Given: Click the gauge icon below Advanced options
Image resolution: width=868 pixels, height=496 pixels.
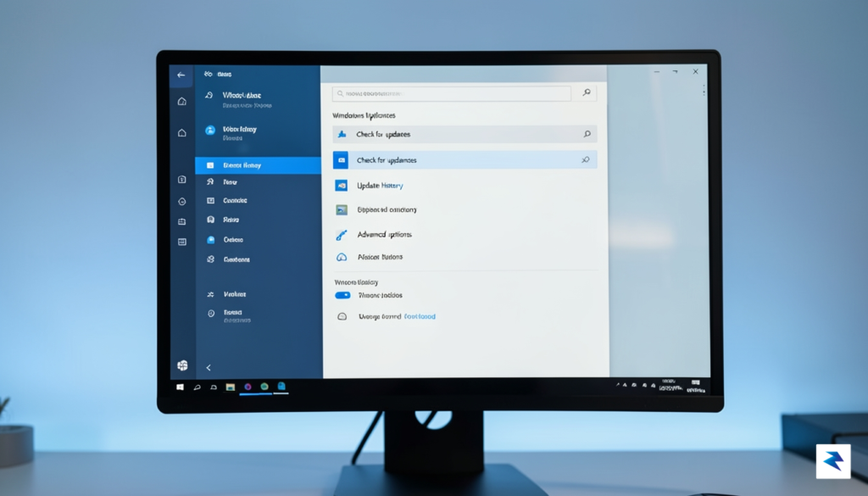Looking at the screenshot, I should click(x=342, y=257).
